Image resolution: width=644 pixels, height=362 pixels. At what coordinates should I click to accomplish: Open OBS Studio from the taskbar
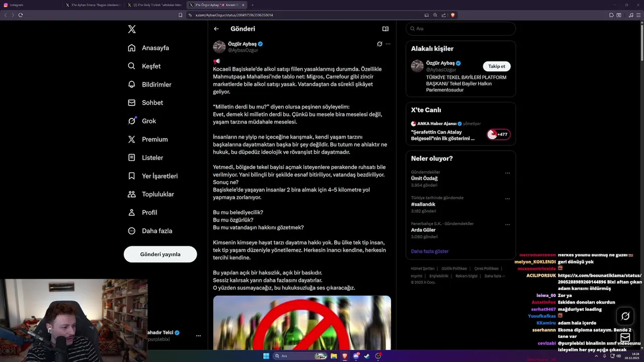pos(378,356)
